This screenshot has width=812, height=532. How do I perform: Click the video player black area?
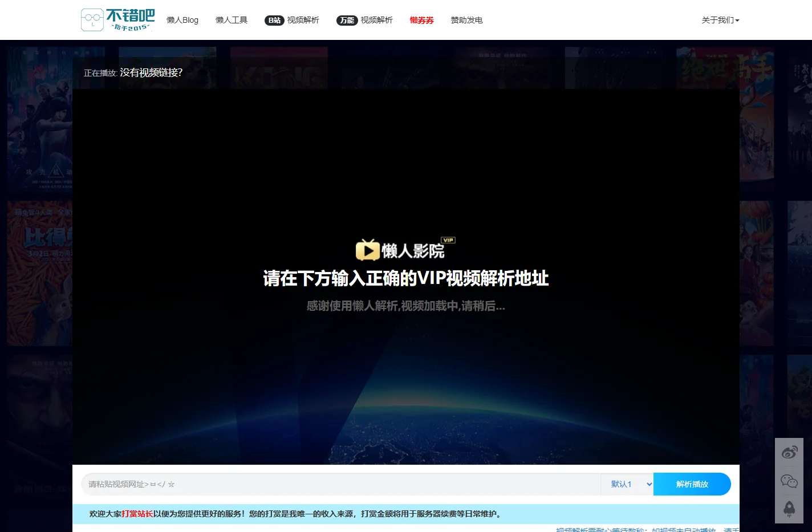406,277
